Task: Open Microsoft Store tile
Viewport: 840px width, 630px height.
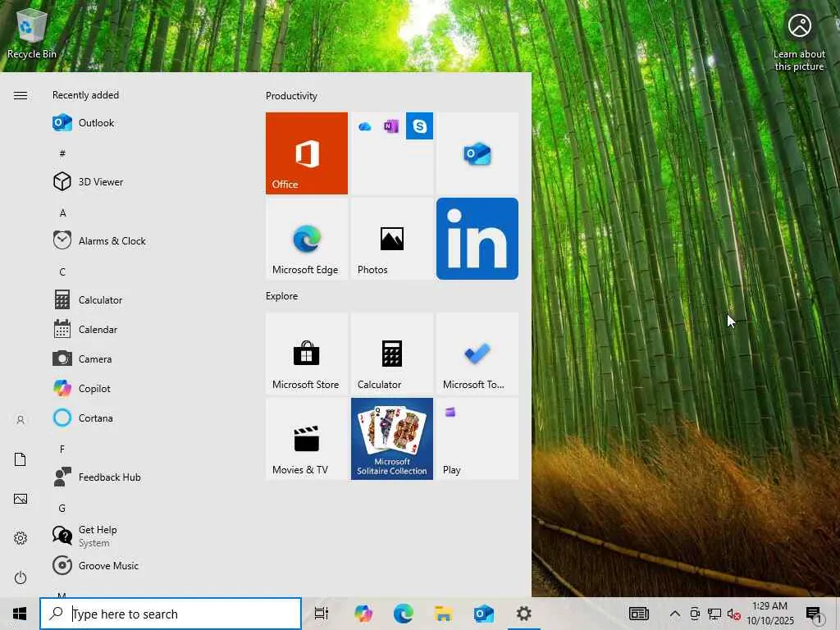Action: coord(307,354)
